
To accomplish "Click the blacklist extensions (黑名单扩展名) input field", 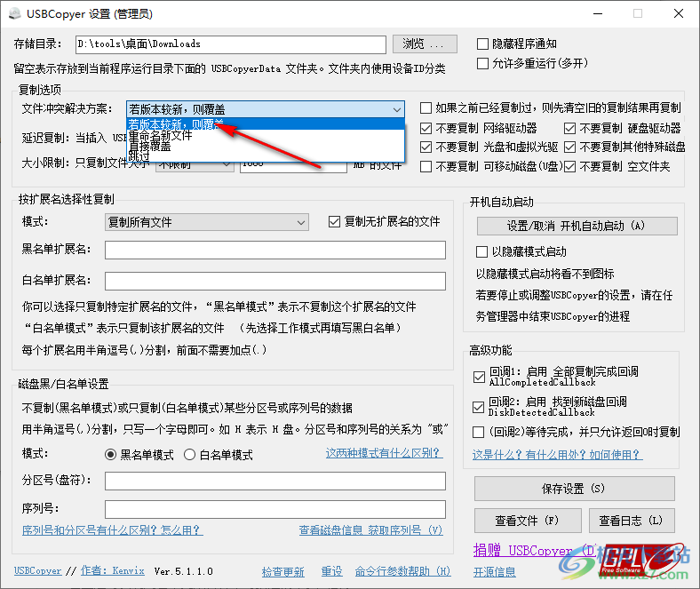I will (x=275, y=250).
